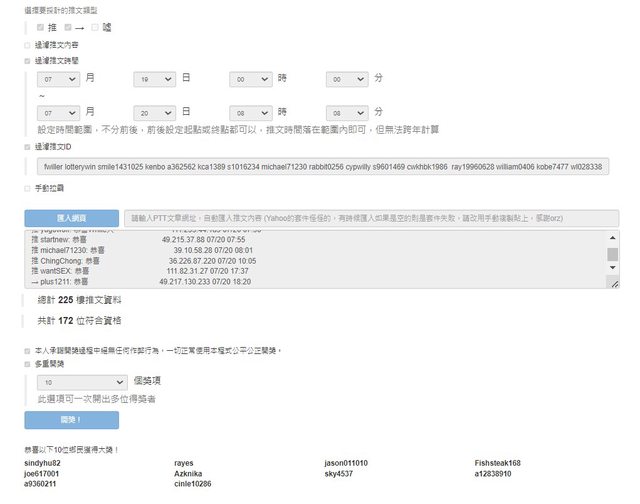The height and width of the screenshot is (504, 640).
Task: Check the fair-draw promise checkbox
Action: pos(28,351)
